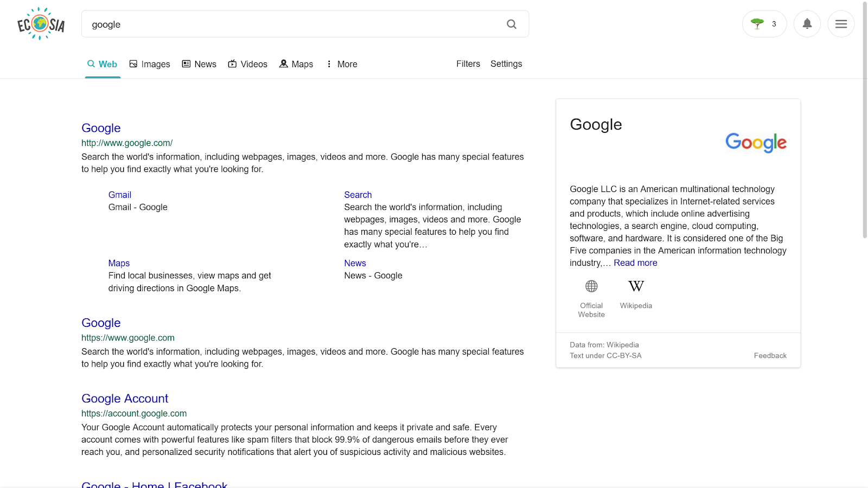
Task: Click the Feedback link
Action: click(770, 356)
